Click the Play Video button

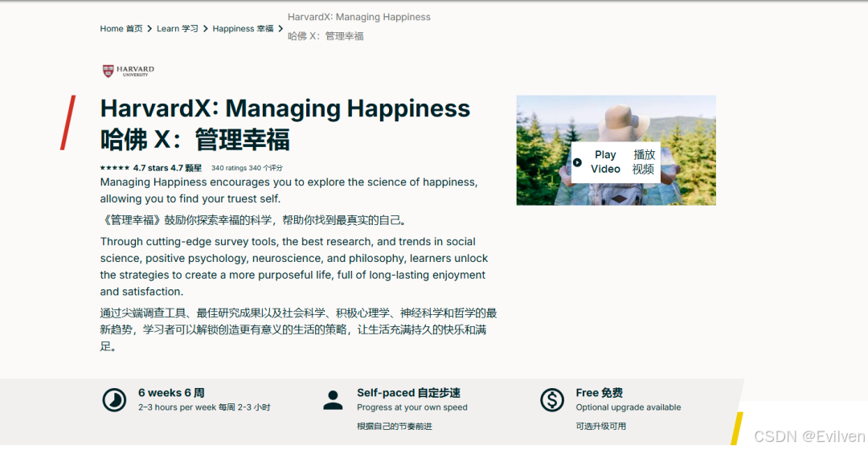click(616, 162)
